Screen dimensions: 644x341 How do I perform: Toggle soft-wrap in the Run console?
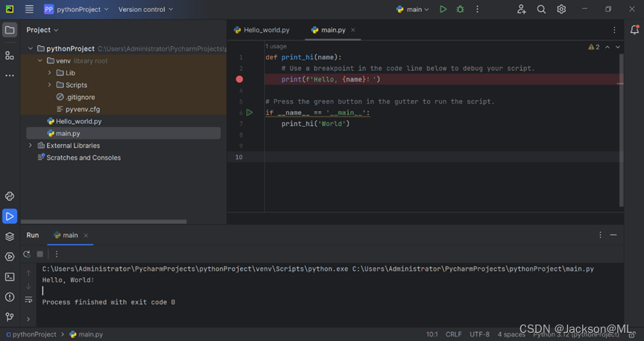click(28, 300)
